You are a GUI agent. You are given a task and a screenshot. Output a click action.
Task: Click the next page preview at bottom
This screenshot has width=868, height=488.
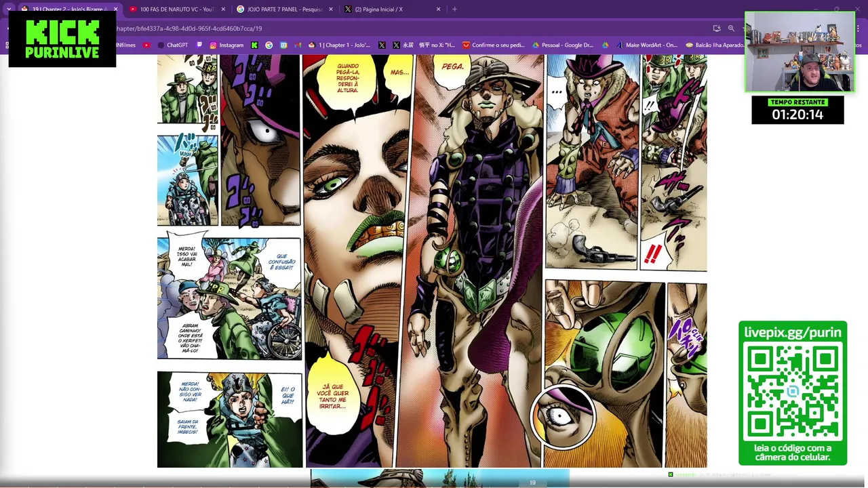pos(439,479)
